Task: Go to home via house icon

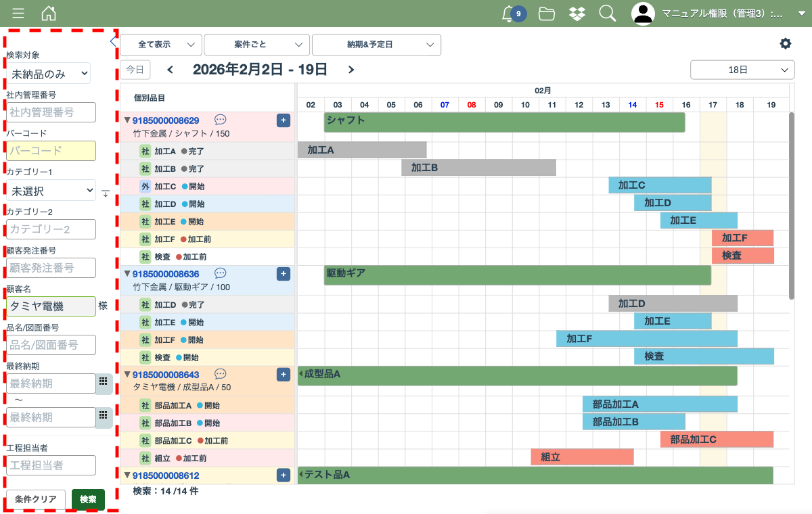Action: 49,13
